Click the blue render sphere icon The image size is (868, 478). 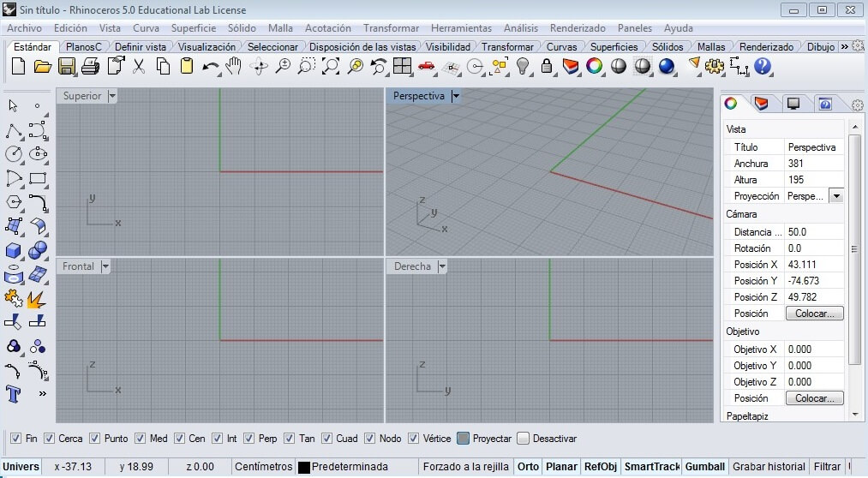[x=667, y=67]
